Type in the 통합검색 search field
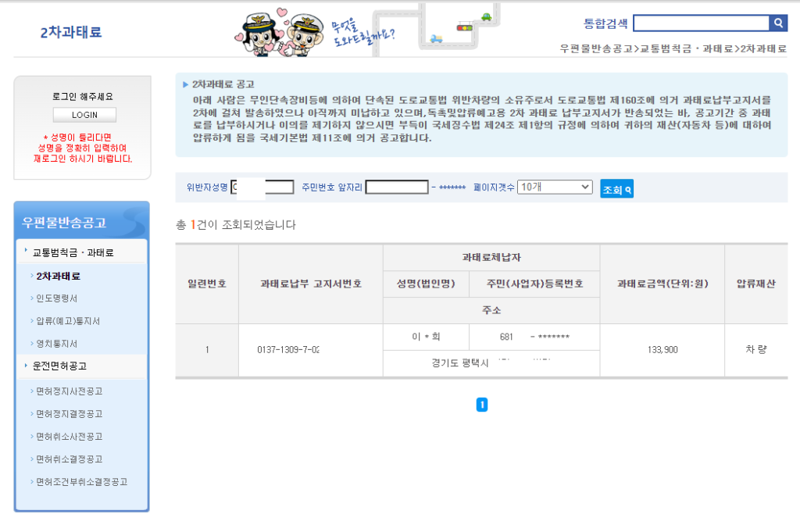Screen dimensions: 800x532 point(701,23)
